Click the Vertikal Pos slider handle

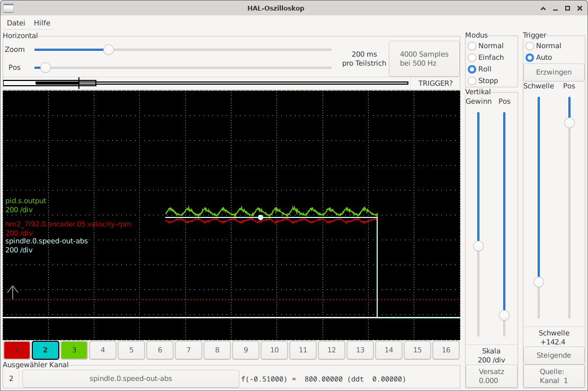point(504,315)
